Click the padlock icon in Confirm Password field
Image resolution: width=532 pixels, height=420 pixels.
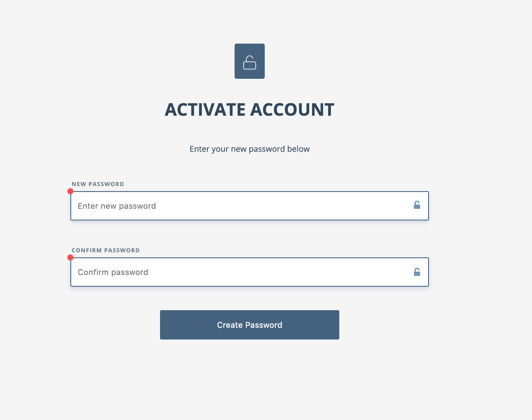point(417,272)
